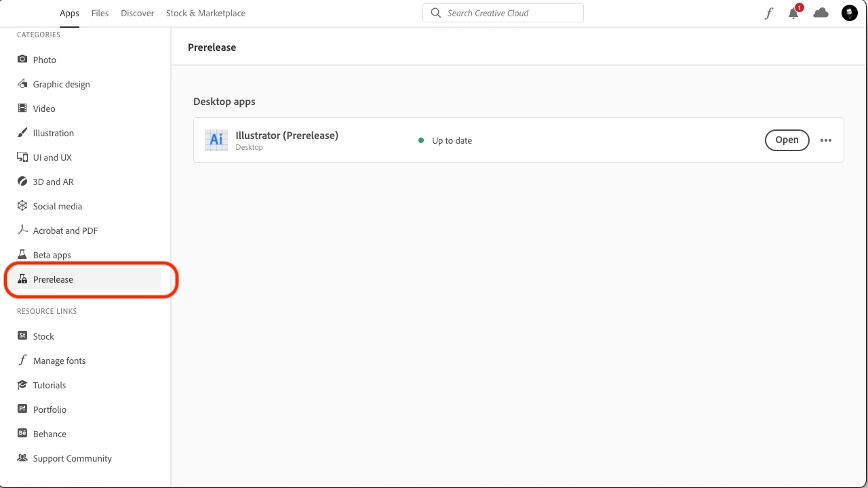868x488 pixels.
Task: Open the user profile avatar
Action: click(x=850, y=13)
